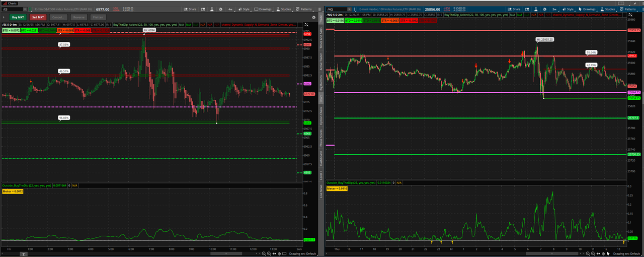Share the /NQ chart
644x257 pixels.
point(514,9)
